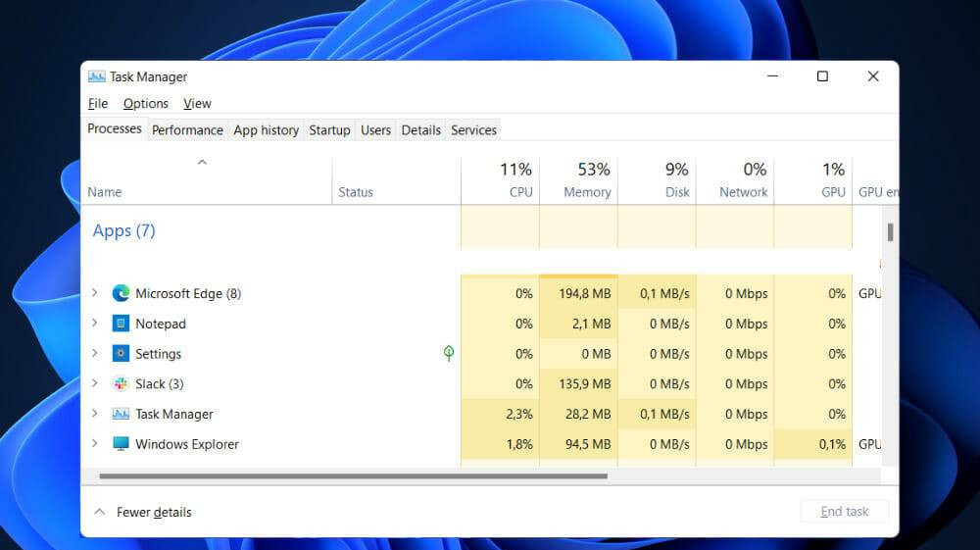
Task: Sort processes by Disk column header
Action: tap(657, 180)
